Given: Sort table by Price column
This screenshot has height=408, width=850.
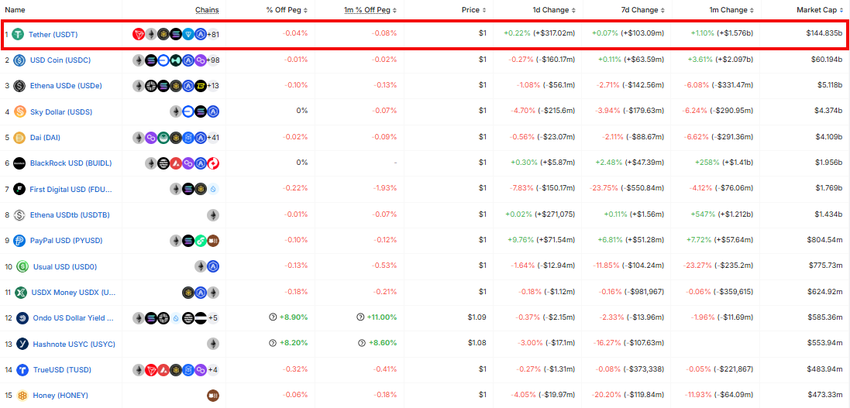Looking at the screenshot, I should point(474,10).
